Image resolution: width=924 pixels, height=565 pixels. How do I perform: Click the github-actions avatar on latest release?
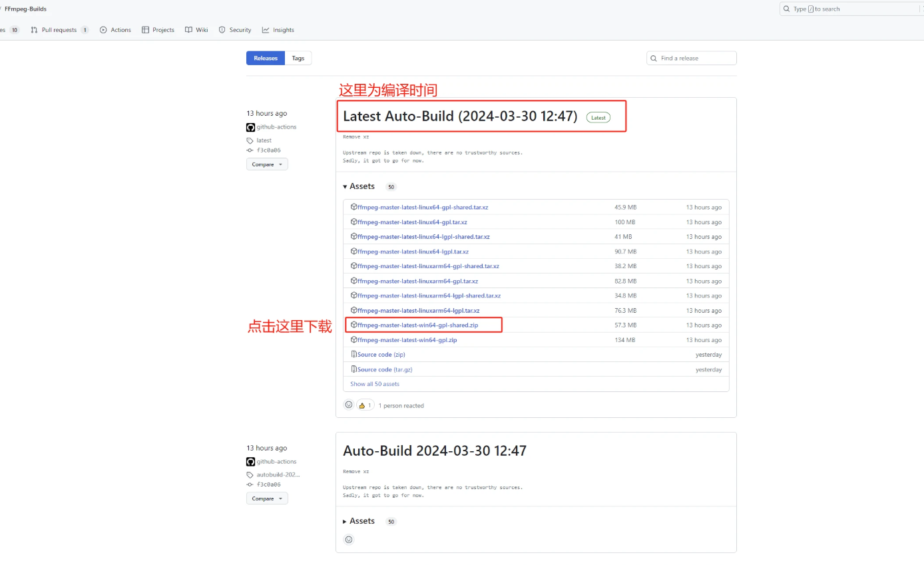pyautogui.click(x=250, y=127)
